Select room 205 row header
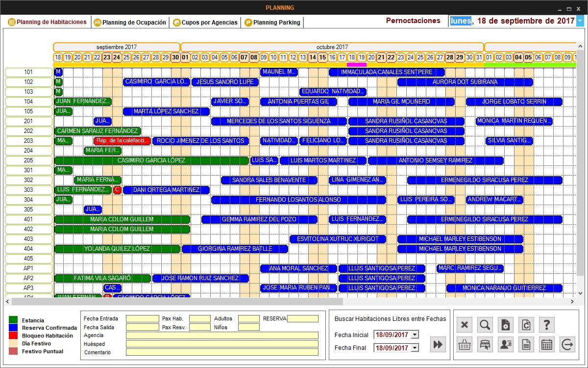The width and height of the screenshot is (588, 368). (28, 160)
